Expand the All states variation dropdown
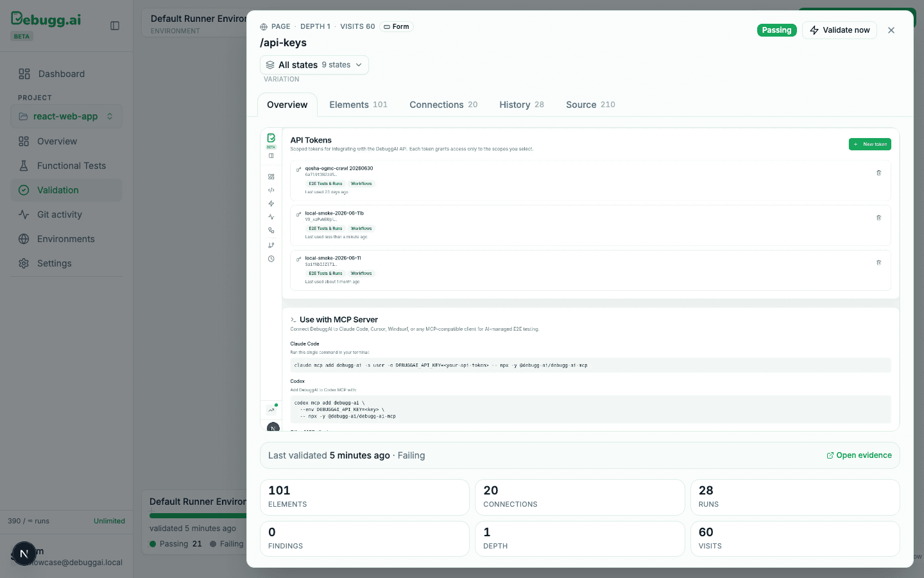924x578 pixels. pos(314,65)
